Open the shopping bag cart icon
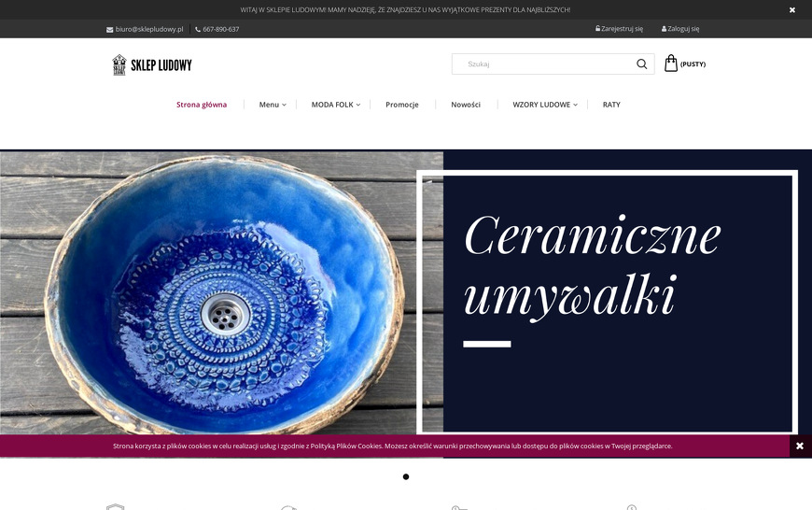 pyautogui.click(x=671, y=64)
